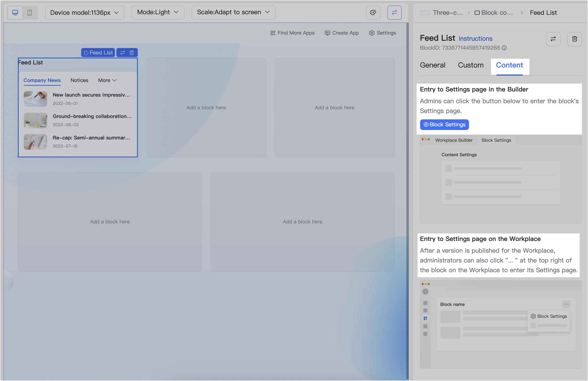Screen dimensions: 588x381
Task: Open the 'Re-cap: Semi-annual summar...' thumbnail
Action: (35, 142)
